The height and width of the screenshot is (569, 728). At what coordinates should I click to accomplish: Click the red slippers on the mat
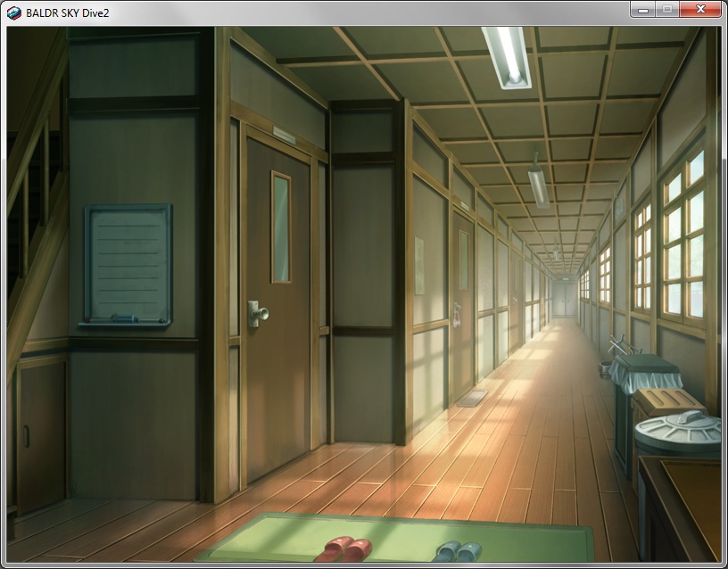click(x=344, y=549)
